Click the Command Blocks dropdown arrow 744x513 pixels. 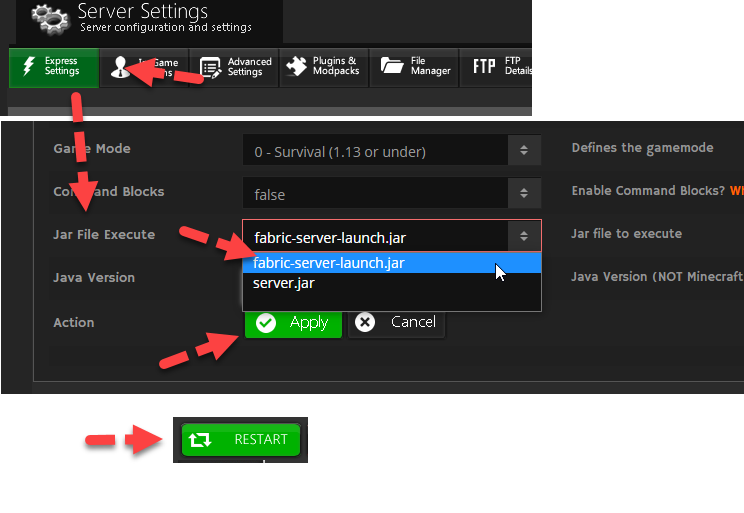524,193
